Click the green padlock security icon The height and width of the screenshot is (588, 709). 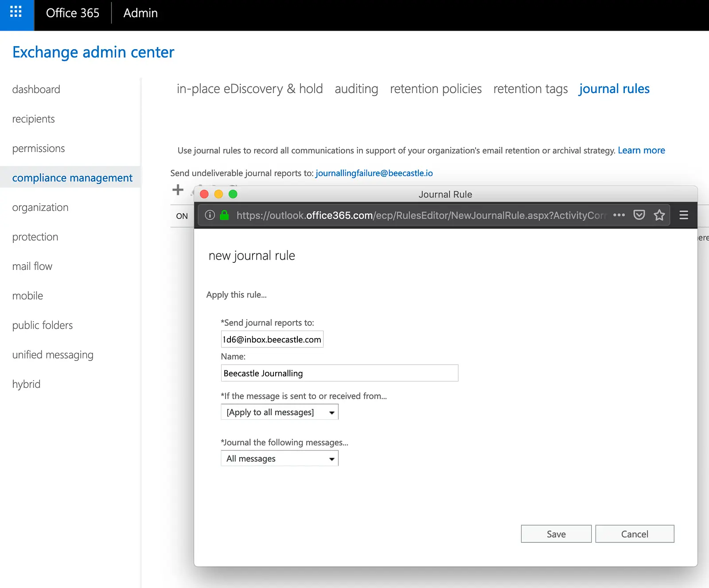click(225, 215)
